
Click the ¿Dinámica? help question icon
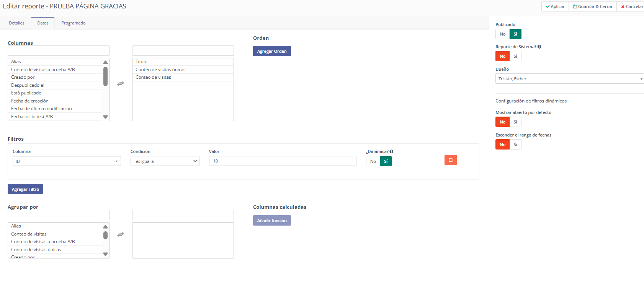391,152
